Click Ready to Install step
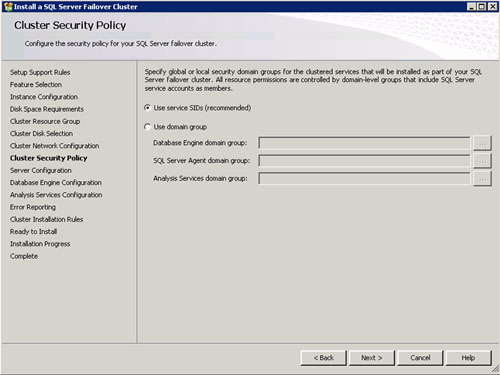Image resolution: width=500 pixels, height=375 pixels. 33,232
